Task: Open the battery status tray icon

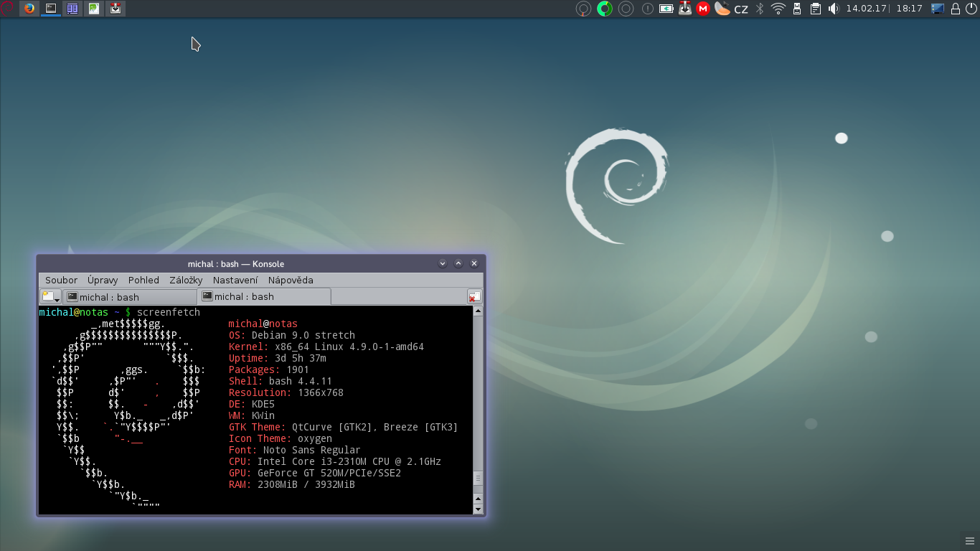Action: pos(666,9)
